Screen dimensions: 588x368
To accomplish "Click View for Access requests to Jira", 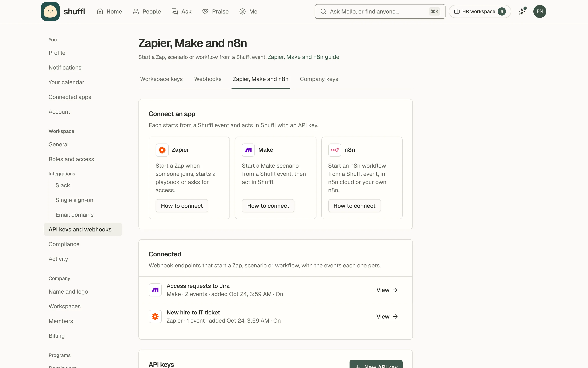I will [x=387, y=290].
